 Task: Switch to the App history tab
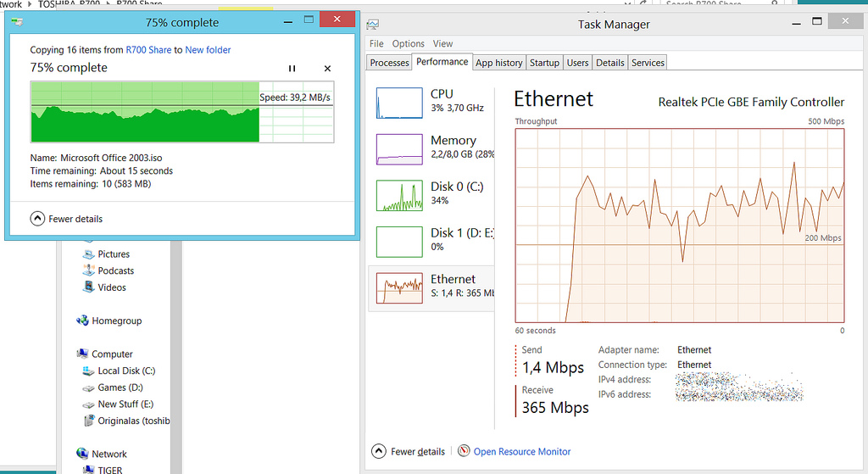pyautogui.click(x=498, y=63)
